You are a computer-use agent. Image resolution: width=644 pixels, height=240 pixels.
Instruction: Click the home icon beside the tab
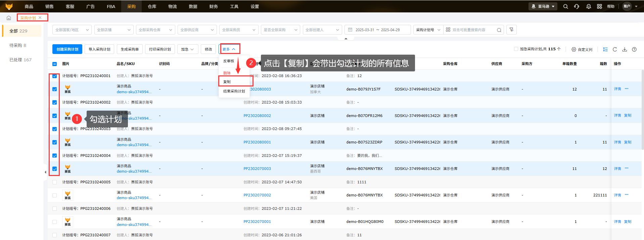tap(9, 18)
